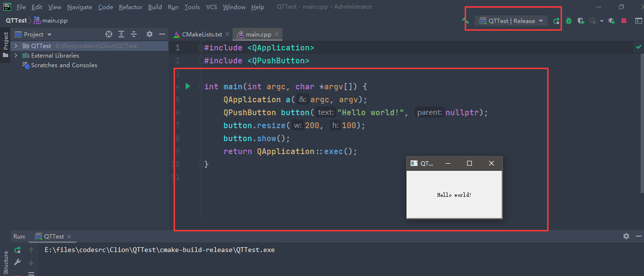Click the main.cpp breadcrumb in navigation bar
Viewport: 644px width, 276px height.
point(50,21)
